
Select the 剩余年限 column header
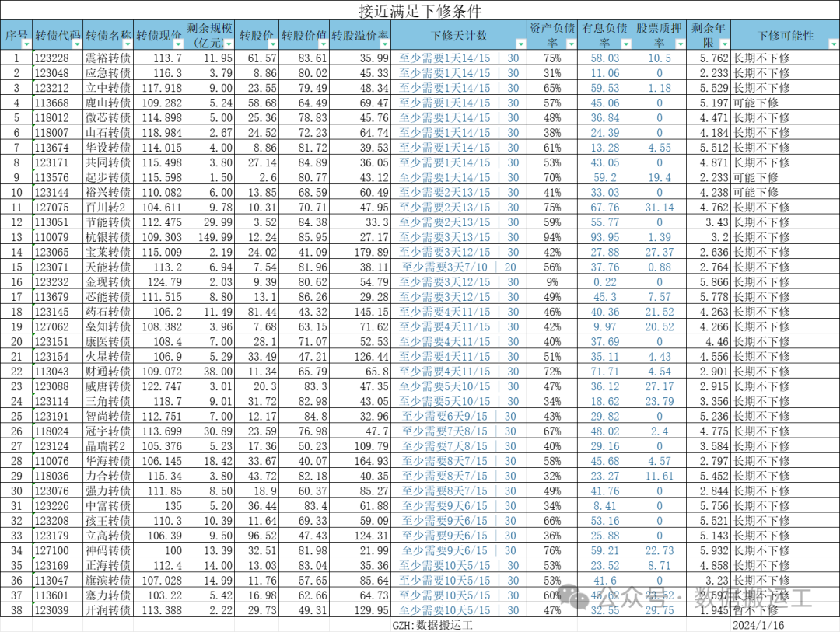709,35
